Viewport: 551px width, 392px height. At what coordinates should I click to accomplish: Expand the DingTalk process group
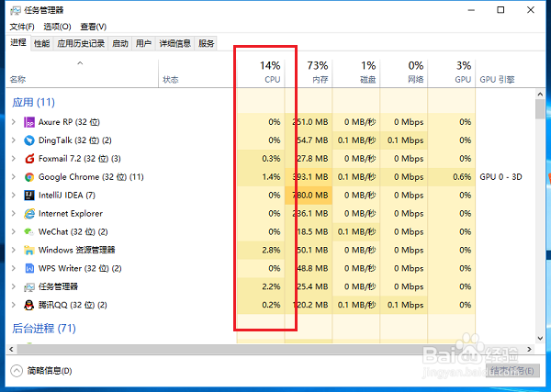click(14, 140)
